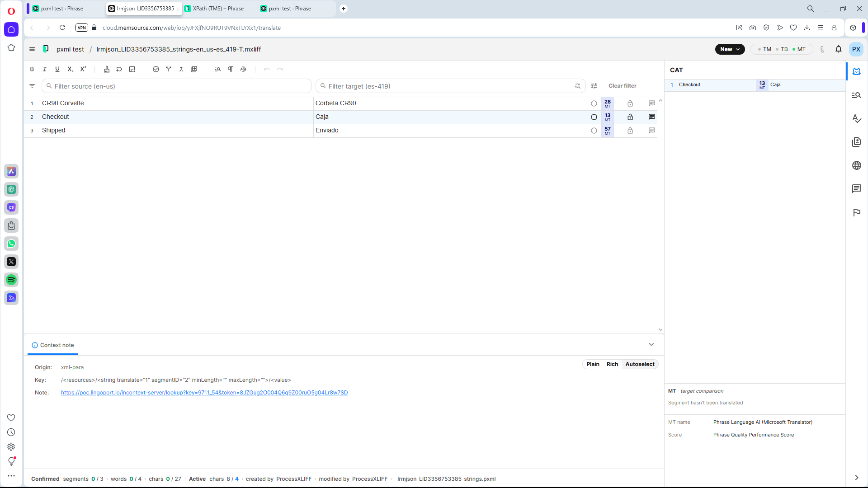Select the Context note tab

(53, 345)
